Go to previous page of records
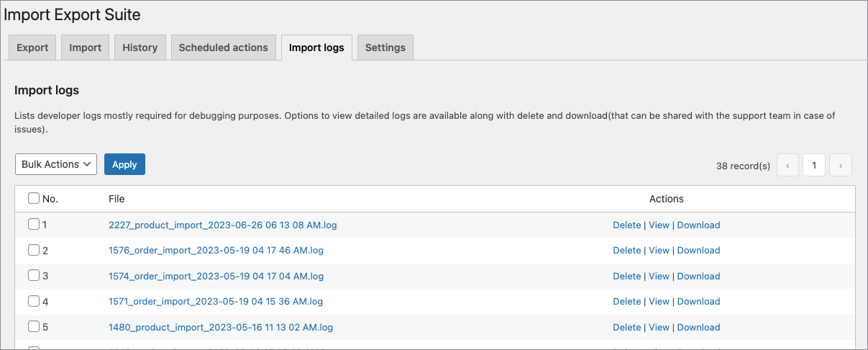This screenshot has width=868, height=350. [787, 165]
